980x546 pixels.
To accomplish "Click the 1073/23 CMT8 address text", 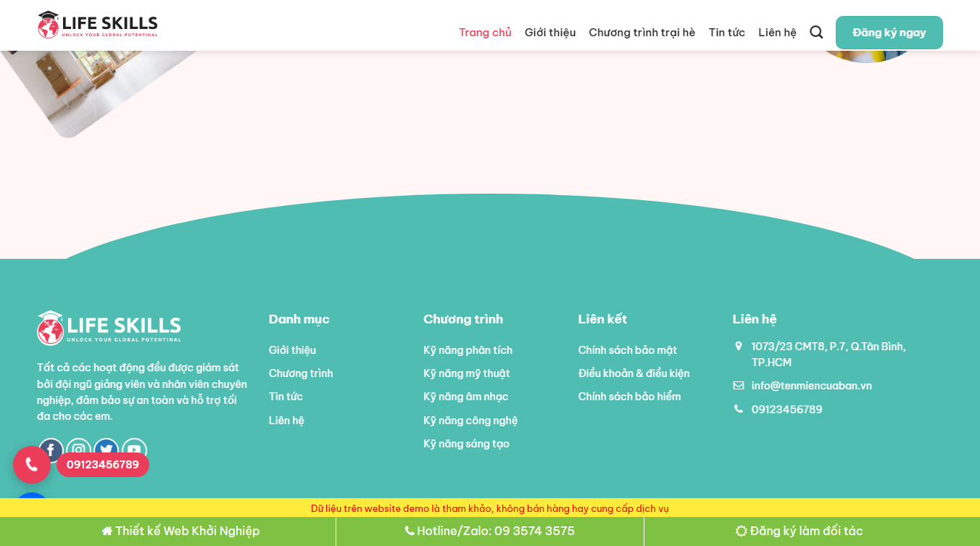I will pos(829,355).
